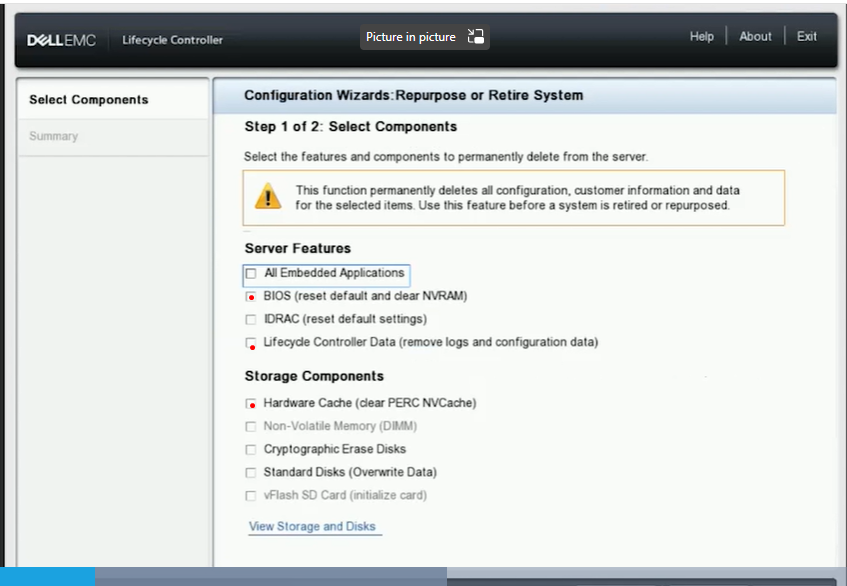The width and height of the screenshot is (847, 586).
Task: Select the Cryptographic Erase Disks checkbox
Action: tap(250, 448)
